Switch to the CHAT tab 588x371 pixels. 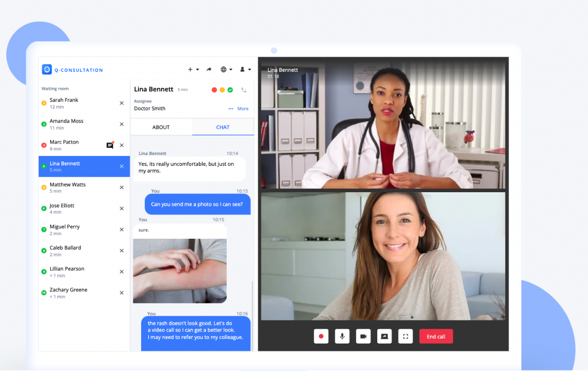(x=223, y=127)
